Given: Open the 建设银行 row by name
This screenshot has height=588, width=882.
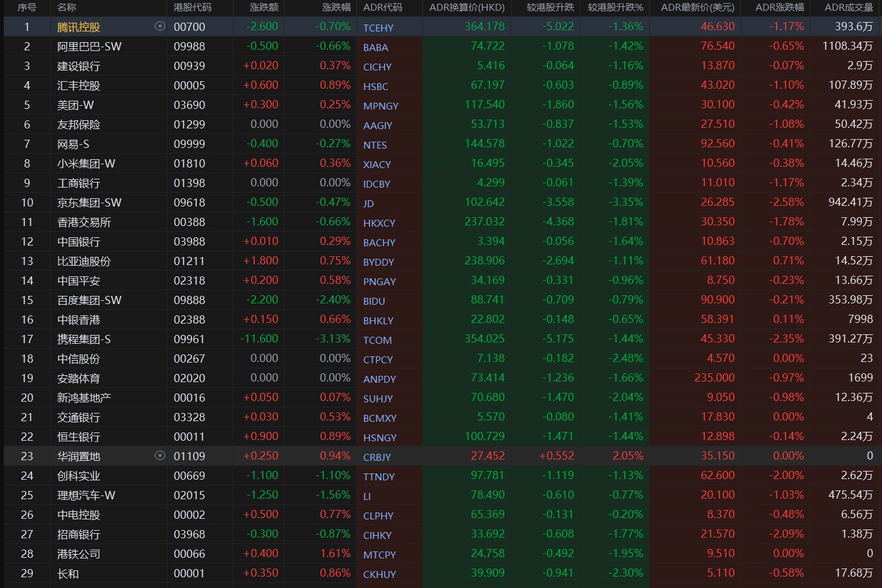Looking at the screenshot, I should [x=79, y=66].
